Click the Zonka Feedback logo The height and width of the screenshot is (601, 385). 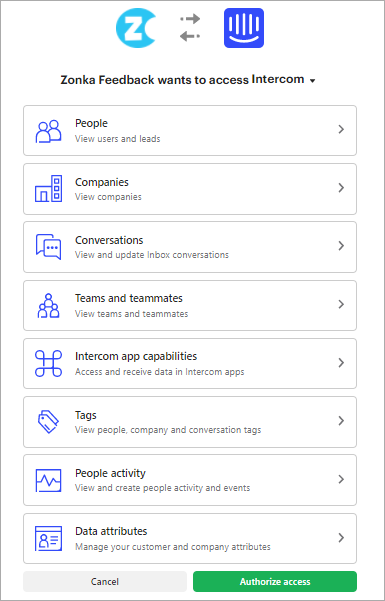pyautogui.click(x=136, y=28)
